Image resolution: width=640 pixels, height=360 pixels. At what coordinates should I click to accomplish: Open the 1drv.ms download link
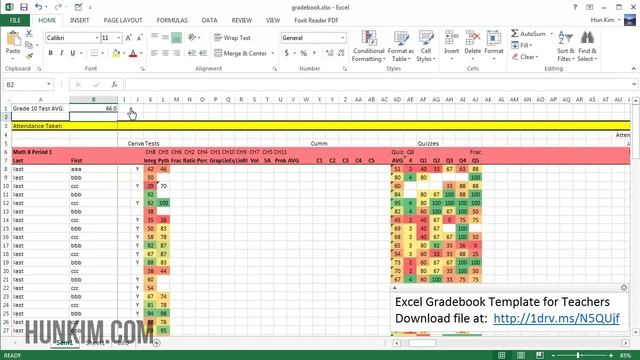pyautogui.click(x=556, y=318)
